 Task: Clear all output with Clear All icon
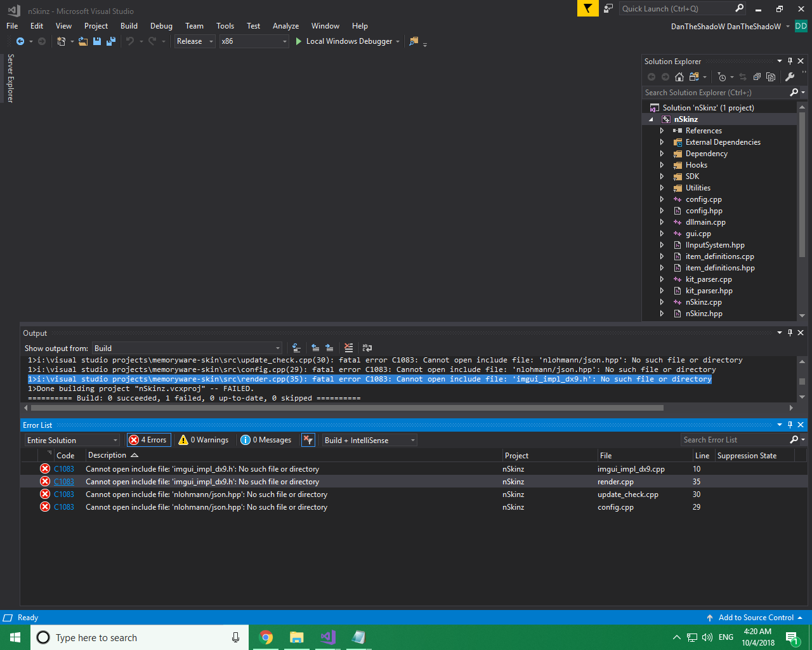(x=348, y=348)
